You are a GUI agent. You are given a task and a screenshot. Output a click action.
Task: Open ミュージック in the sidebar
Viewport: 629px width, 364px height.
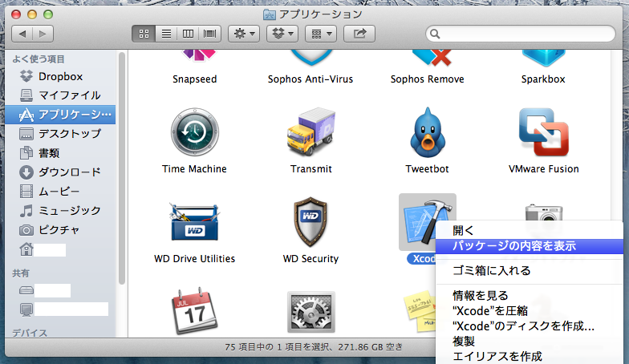(60, 210)
